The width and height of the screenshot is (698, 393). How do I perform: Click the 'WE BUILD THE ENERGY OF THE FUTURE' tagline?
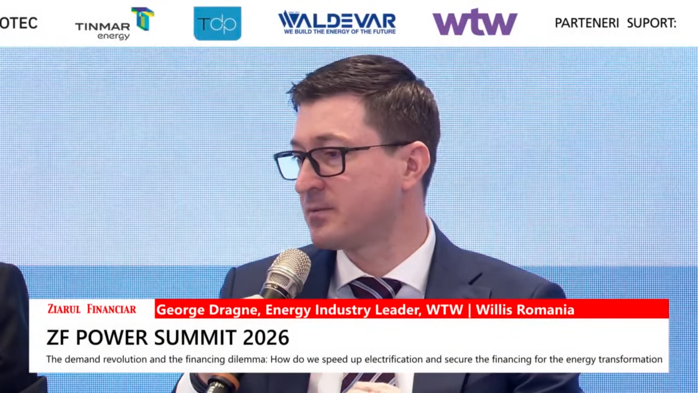[340, 32]
